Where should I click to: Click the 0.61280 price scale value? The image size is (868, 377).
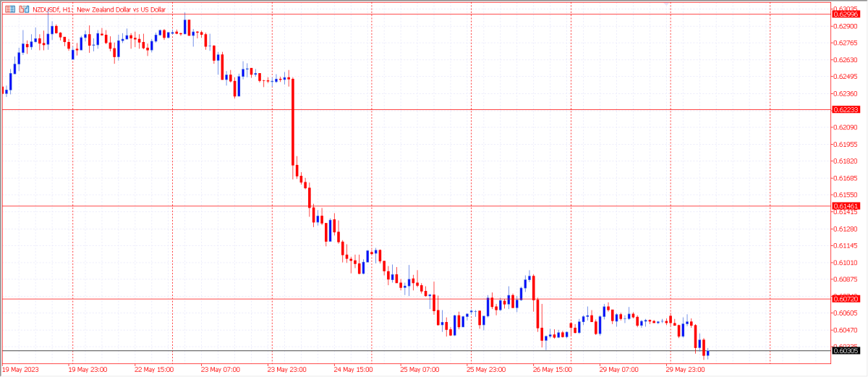pyautogui.click(x=846, y=229)
